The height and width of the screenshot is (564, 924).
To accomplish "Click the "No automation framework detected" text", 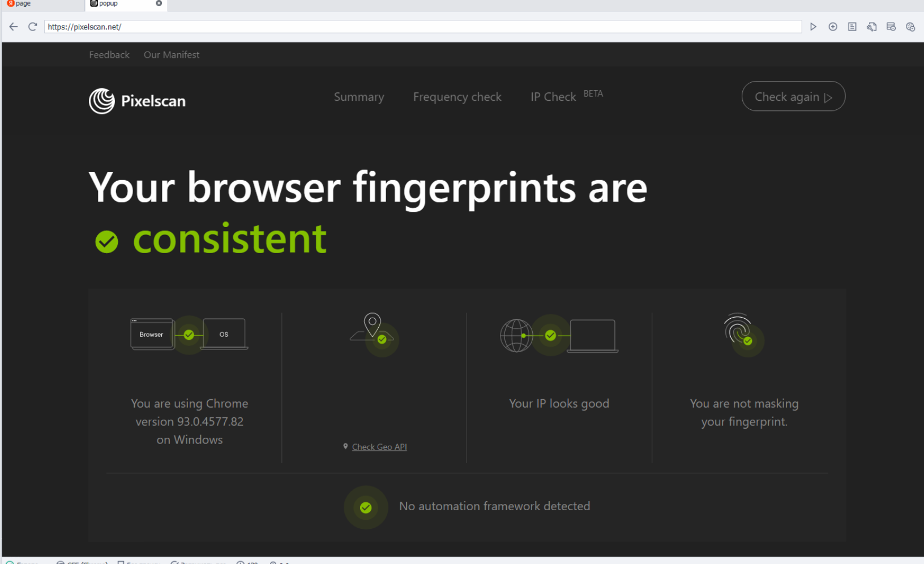I will pyautogui.click(x=494, y=506).
